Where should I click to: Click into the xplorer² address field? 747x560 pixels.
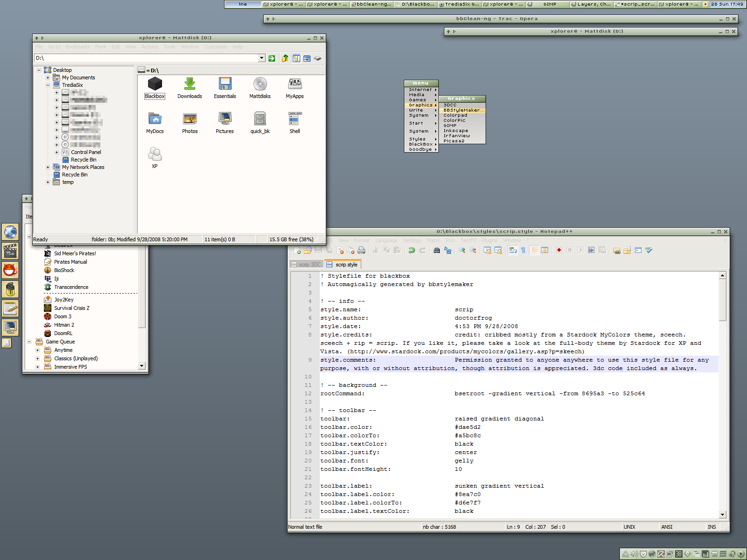pos(147,58)
